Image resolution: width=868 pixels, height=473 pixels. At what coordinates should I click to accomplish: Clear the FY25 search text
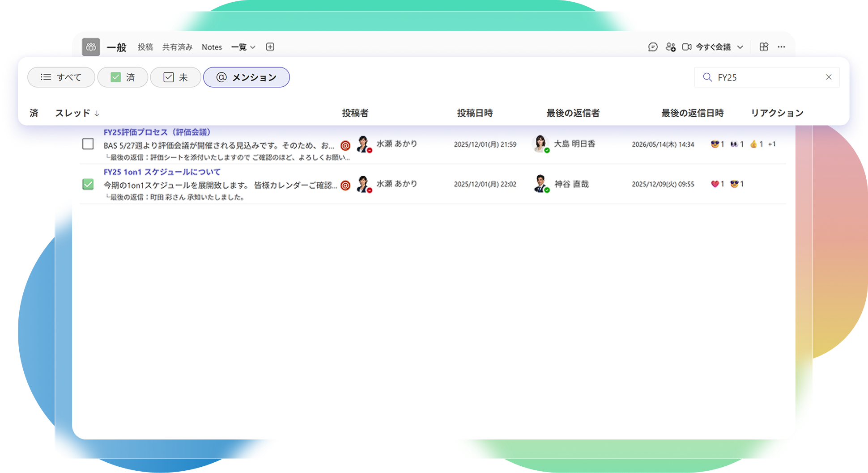829,77
